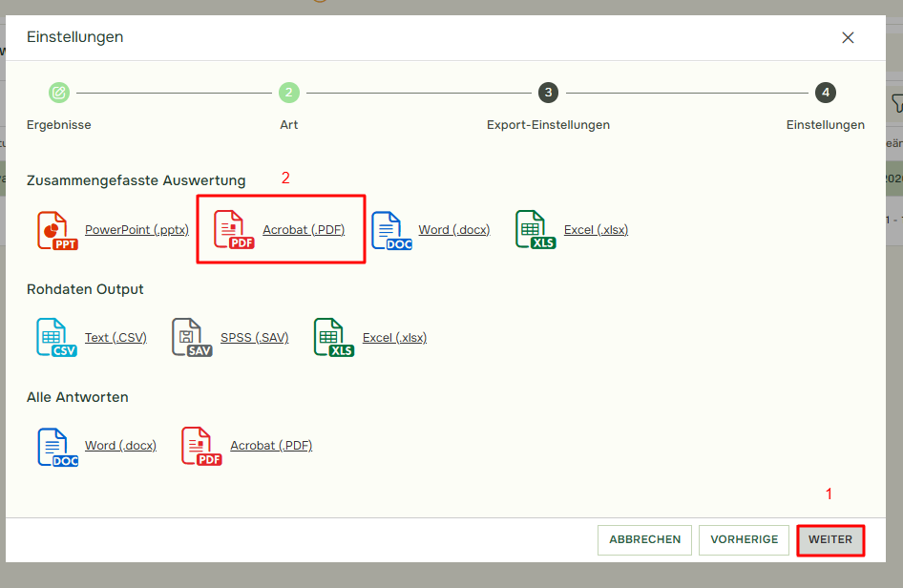Cancel with the ABBRECHEN button
Image resolution: width=903 pixels, height=588 pixels.
click(x=644, y=539)
